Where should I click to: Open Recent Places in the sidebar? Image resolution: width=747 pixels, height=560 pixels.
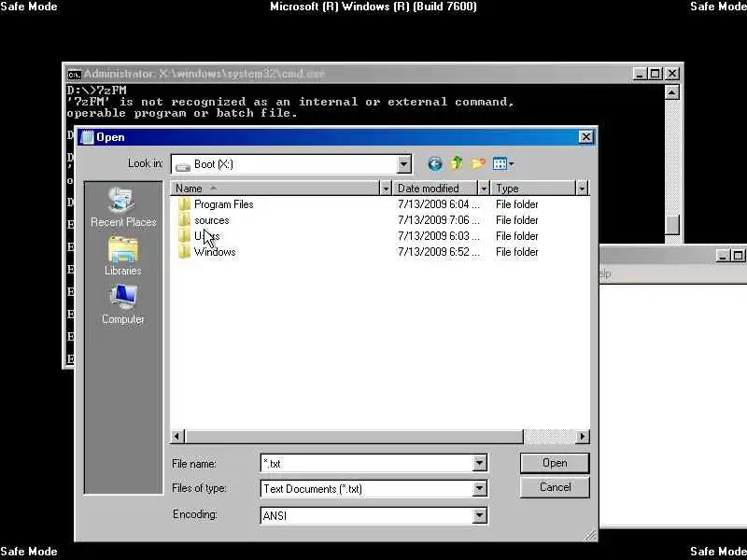click(123, 207)
